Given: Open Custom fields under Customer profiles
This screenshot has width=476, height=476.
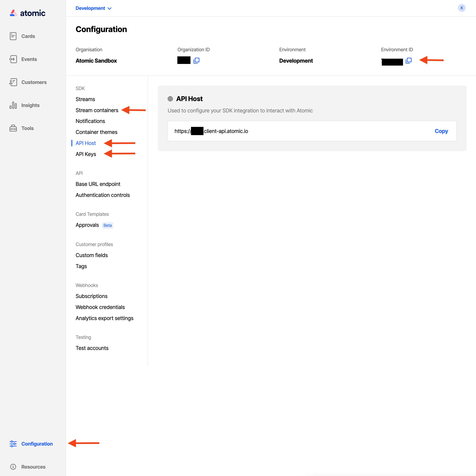Looking at the screenshot, I should tap(92, 255).
